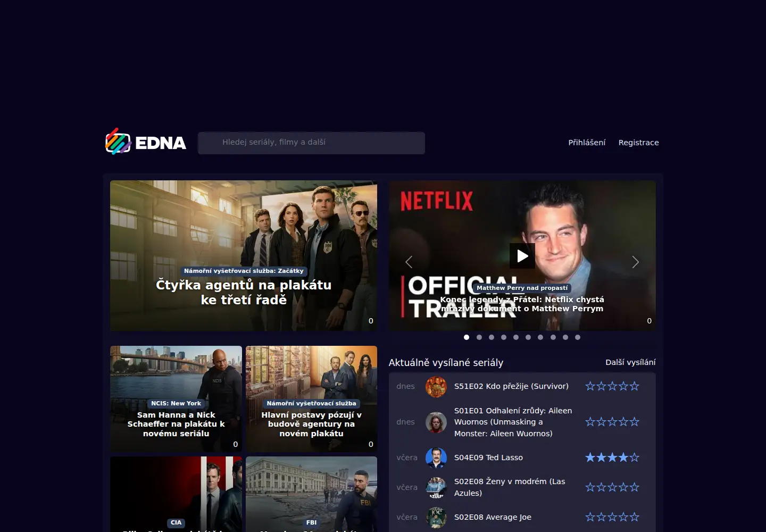Open the Las Azules show avatar icon
The height and width of the screenshot is (532, 766).
pyautogui.click(x=436, y=488)
